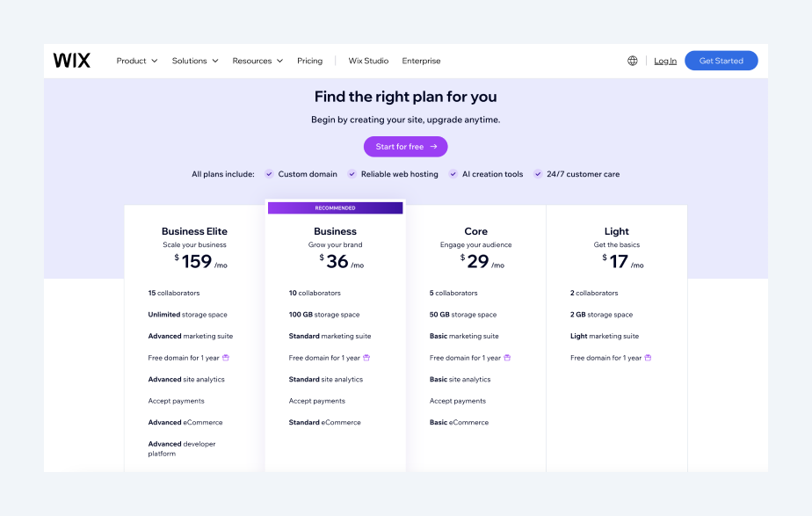This screenshot has height=516, width=812.
Task: Click the Log In link
Action: pos(665,62)
